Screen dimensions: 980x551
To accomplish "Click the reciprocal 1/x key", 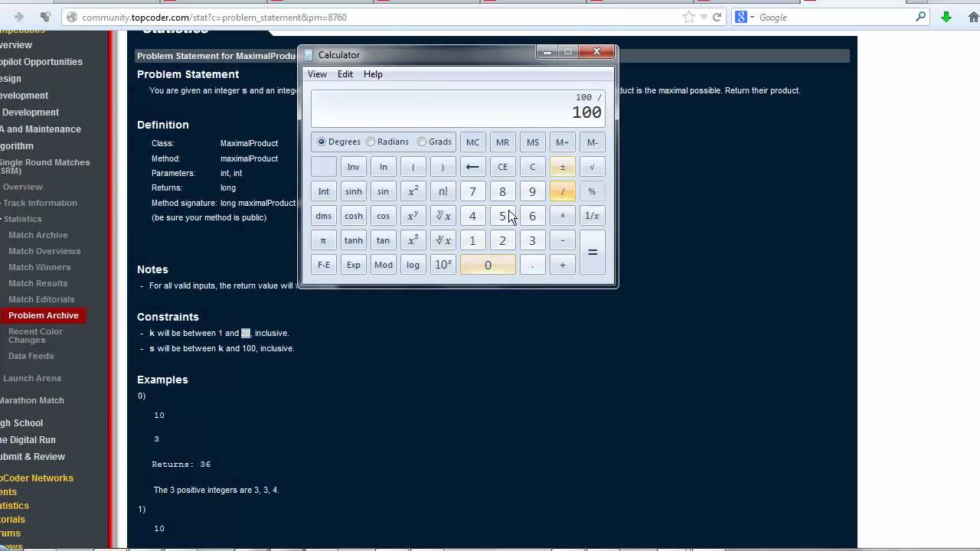I will tap(592, 216).
